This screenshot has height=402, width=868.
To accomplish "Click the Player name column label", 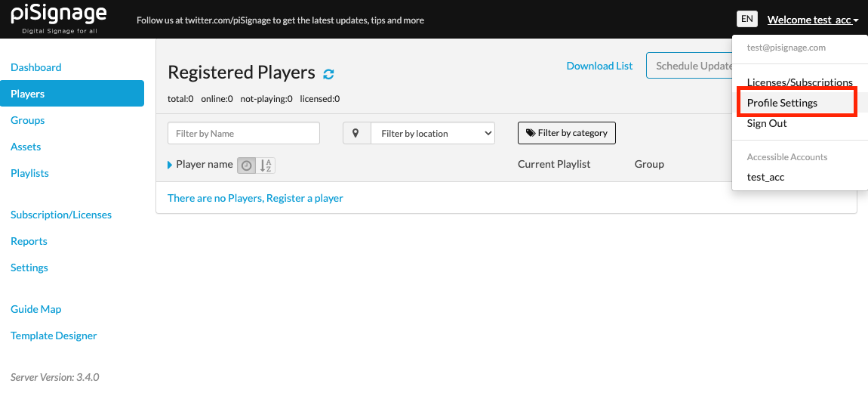I will tap(205, 164).
